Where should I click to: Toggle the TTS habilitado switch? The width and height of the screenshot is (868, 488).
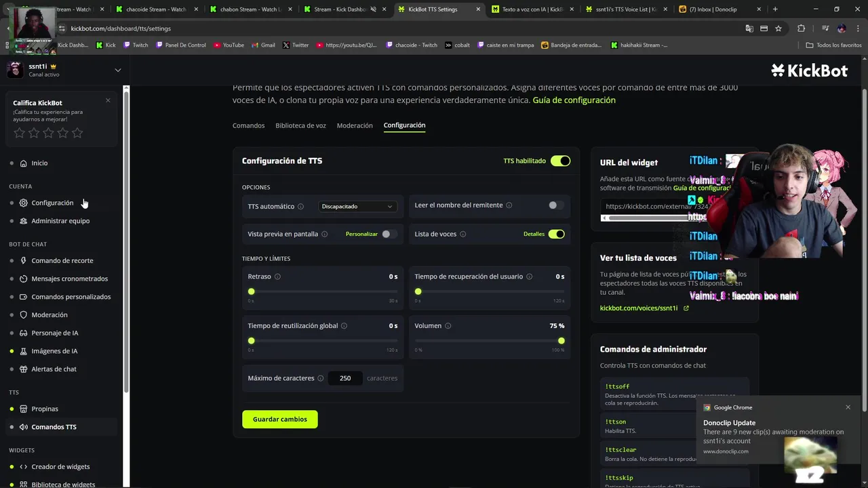coord(560,161)
